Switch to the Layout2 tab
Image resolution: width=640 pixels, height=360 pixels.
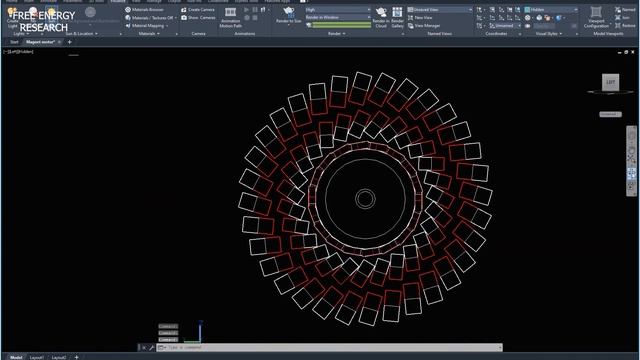[x=59, y=357]
